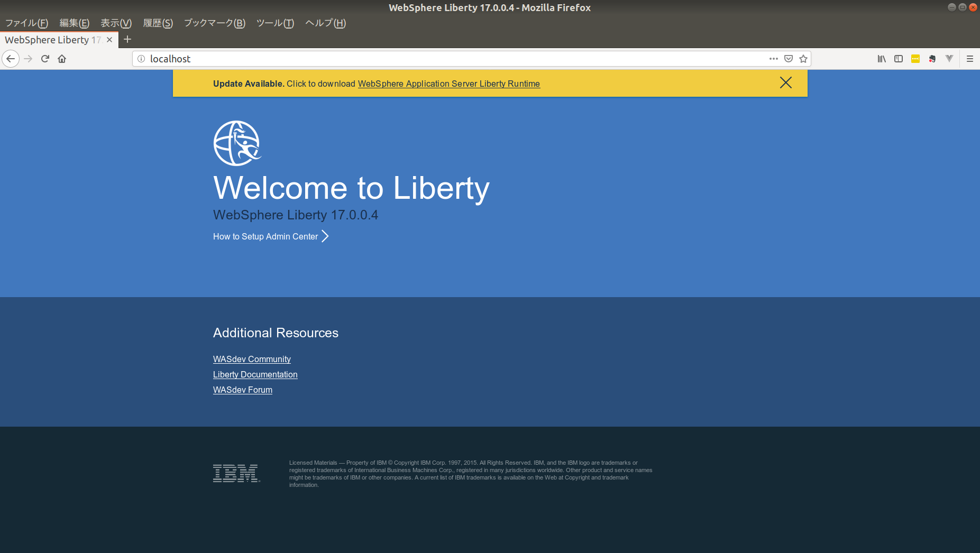Open the Firefox Library icon

[x=881, y=59]
